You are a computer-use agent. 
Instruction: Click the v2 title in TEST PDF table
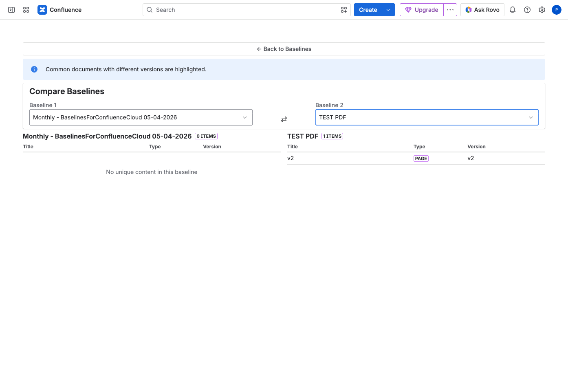tap(291, 158)
